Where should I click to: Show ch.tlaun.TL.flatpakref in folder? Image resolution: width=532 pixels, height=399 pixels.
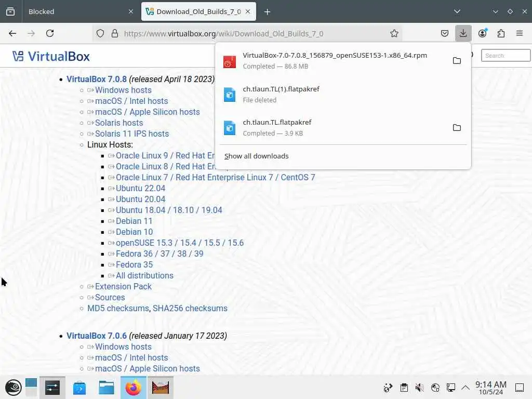point(457,128)
